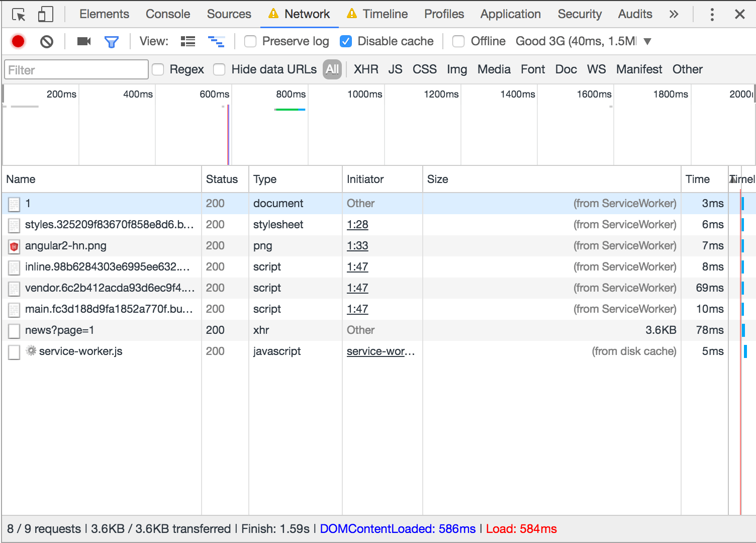Viewport: 756px width, 543px height.
Task: Filter requests by CSS
Action: point(424,69)
